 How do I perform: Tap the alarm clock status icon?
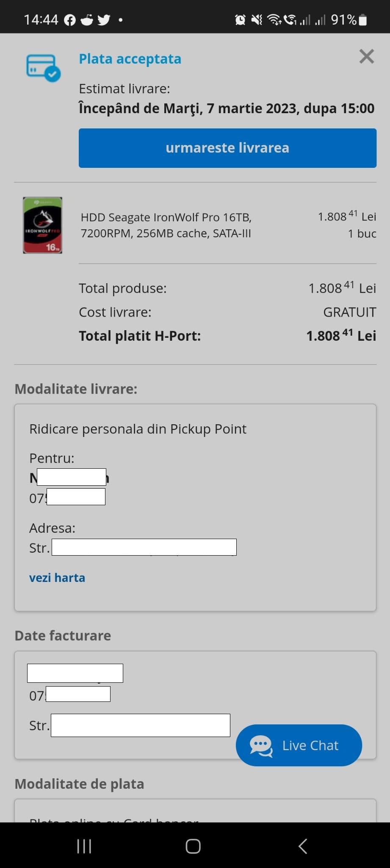point(240,19)
